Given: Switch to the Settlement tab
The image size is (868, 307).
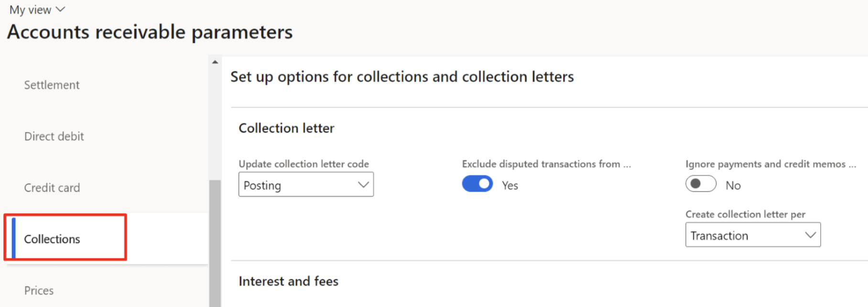Looking at the screenshot, I should coord(52,85).
